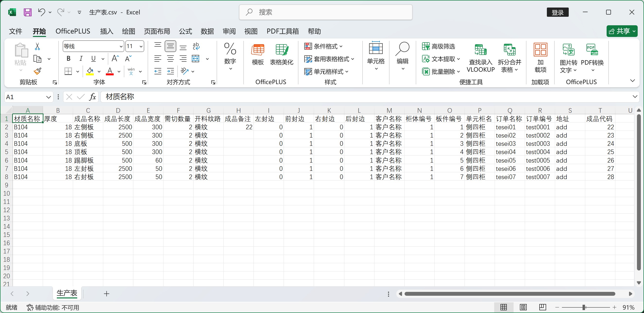
Task: Switch to the 公式 Formulas tab
Action: 185,31
